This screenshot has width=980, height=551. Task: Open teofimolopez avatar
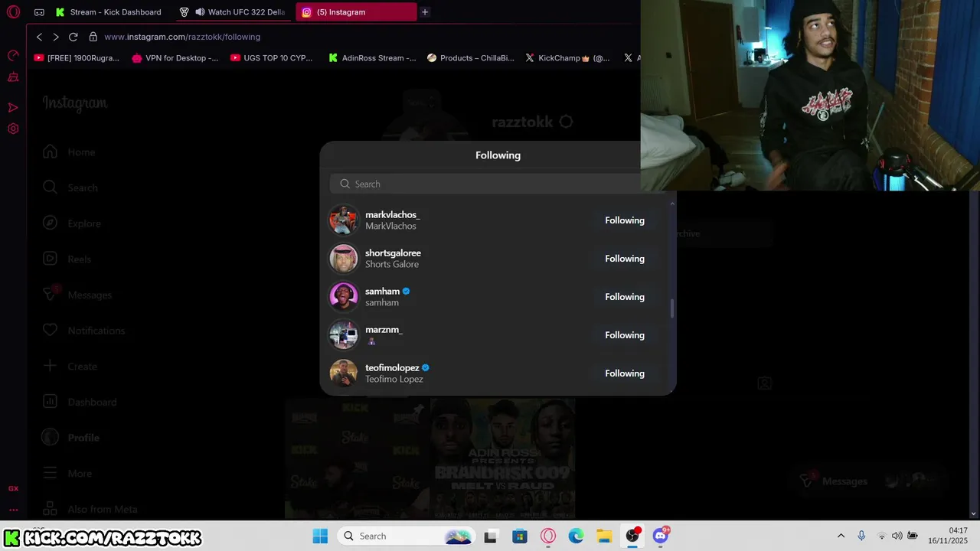point(343,373)
